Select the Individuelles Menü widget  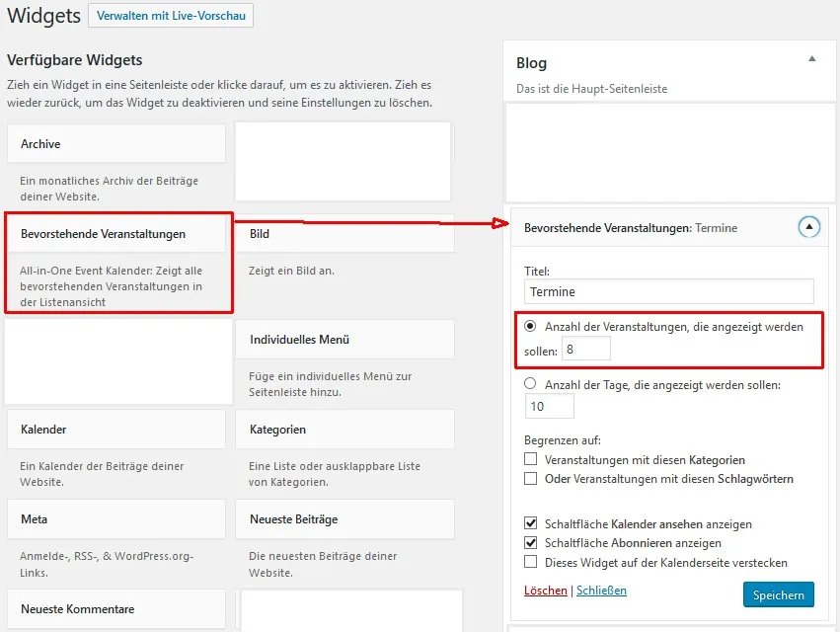(x=344, y=340)
